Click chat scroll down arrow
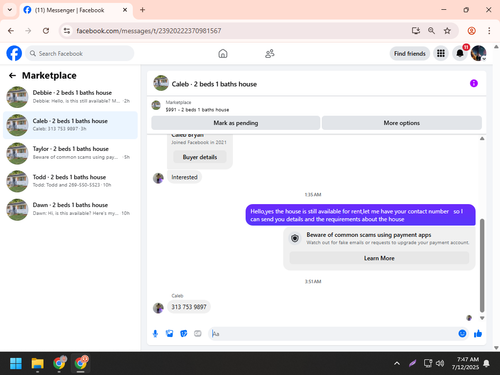 point(482,318)
